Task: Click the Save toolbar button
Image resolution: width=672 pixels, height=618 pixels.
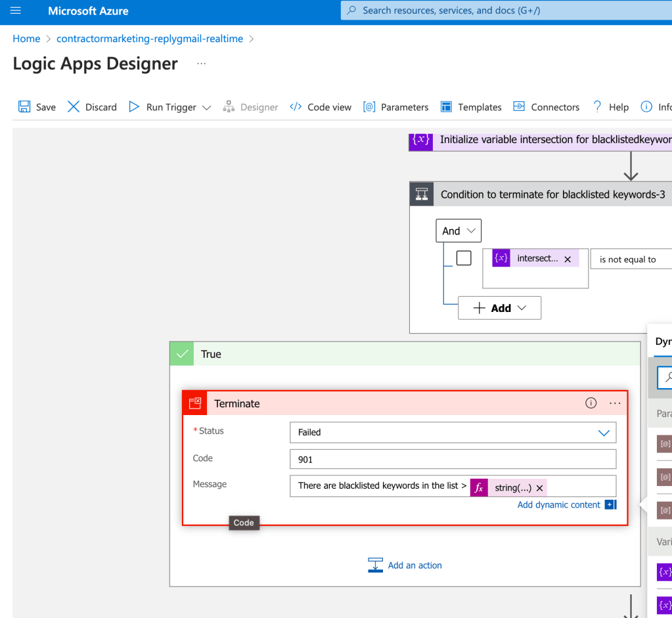Action: pos(37,106)
